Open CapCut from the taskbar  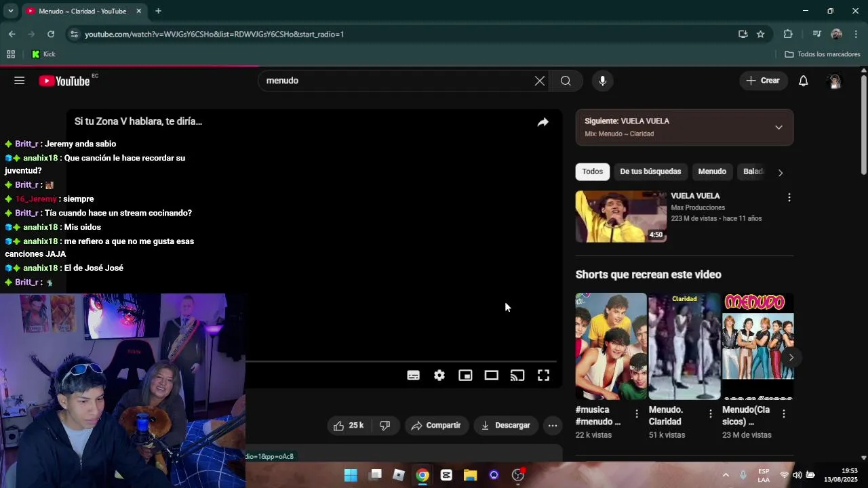[446, 475]
